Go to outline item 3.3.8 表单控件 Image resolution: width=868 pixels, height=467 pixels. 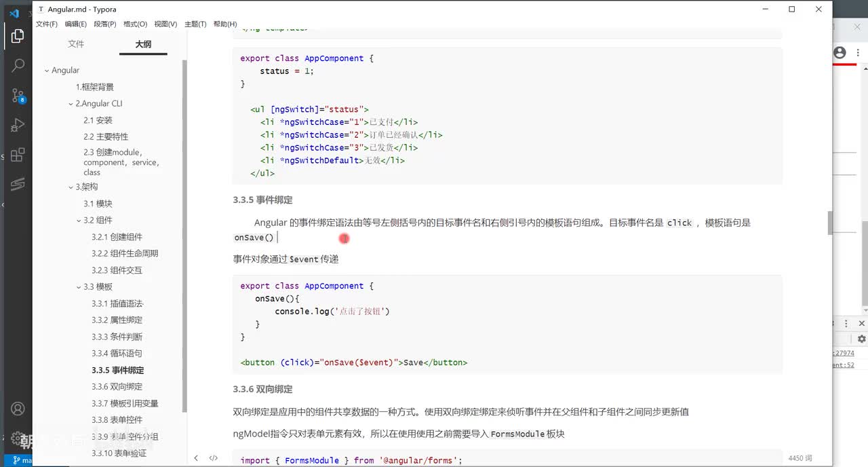click(117, 419)
